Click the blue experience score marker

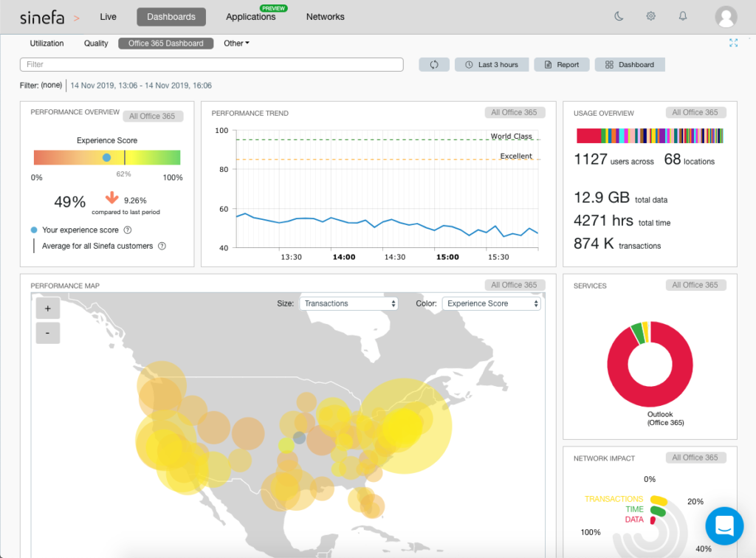click(x=106, y=157)
